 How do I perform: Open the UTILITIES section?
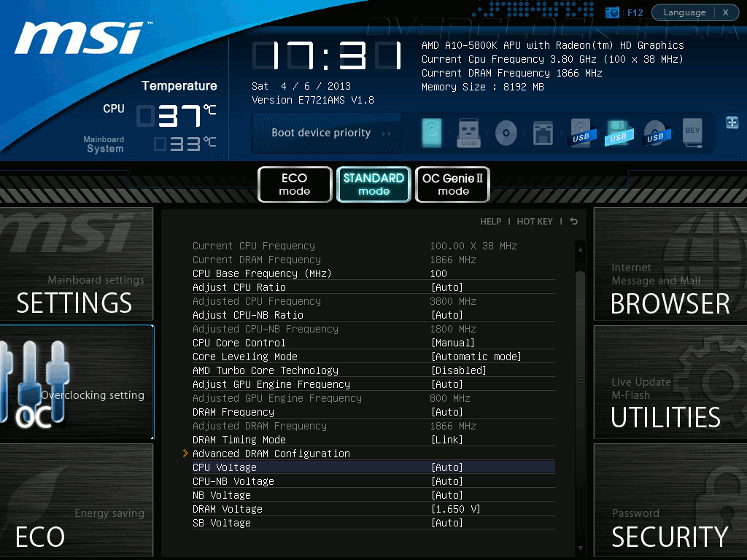click(x=670, y=382)
